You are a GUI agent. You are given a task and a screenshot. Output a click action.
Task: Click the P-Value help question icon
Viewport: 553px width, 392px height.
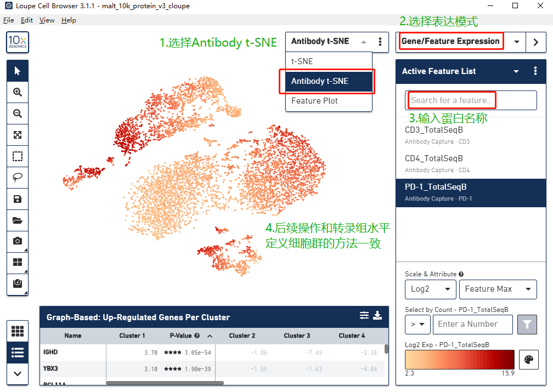(197, 336)
